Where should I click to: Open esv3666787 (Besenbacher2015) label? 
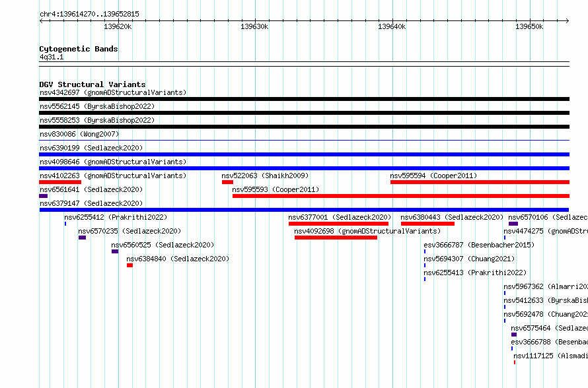479,245
